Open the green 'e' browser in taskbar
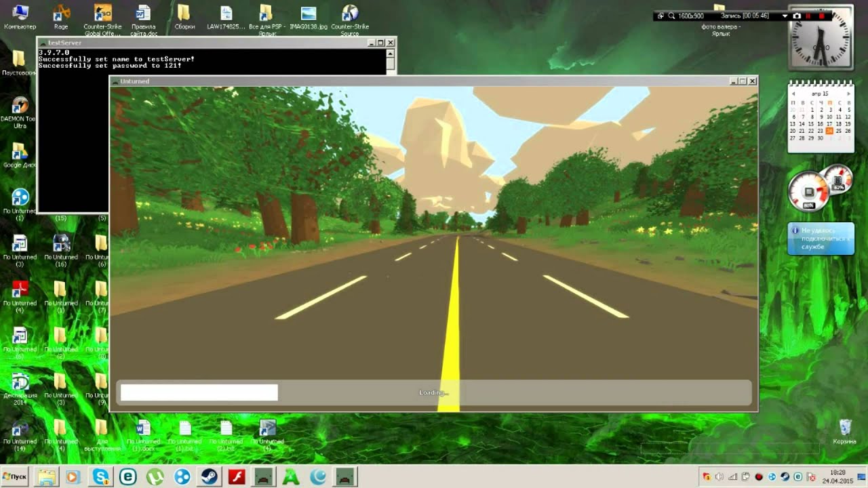The image size is (868, 488). click(x=128, y=476)
